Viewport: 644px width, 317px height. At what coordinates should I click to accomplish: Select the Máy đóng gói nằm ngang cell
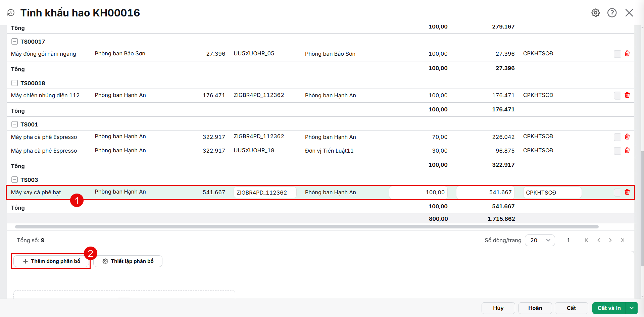point(44,54)
